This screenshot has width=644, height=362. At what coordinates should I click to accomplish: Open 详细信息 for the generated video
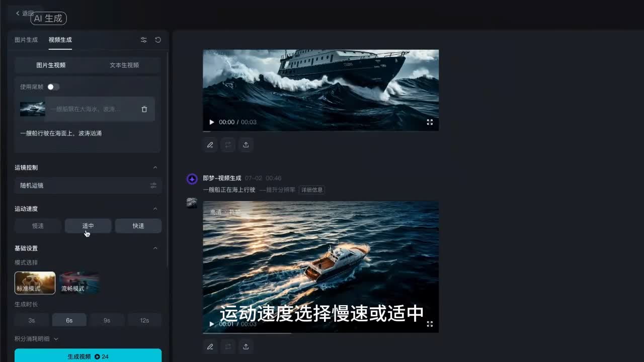(312, 190)
